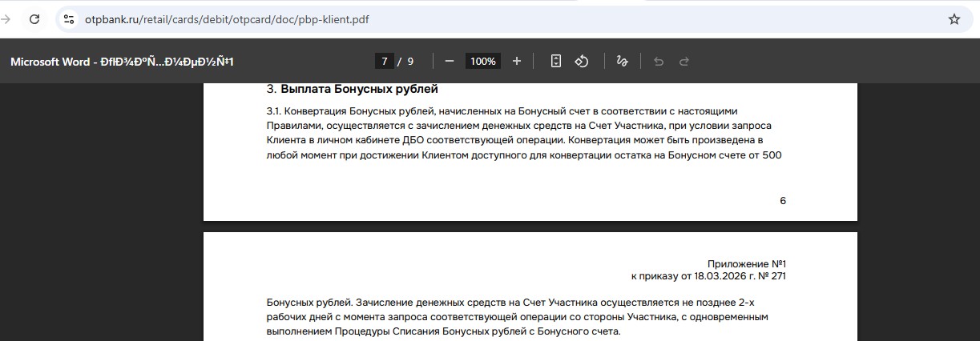
Task: Click the page number 6 footer
Action: 783,201
